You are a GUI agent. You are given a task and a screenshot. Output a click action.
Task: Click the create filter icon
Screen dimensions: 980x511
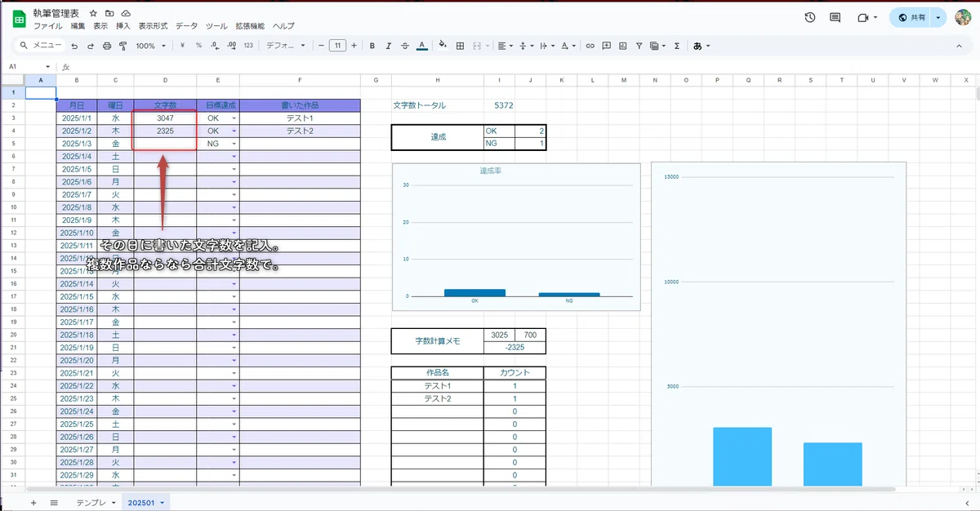(639, 46)
